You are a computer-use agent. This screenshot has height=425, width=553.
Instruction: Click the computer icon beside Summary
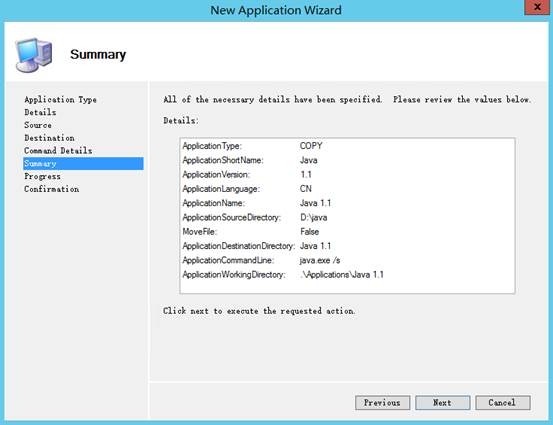(x=34, y=55)
